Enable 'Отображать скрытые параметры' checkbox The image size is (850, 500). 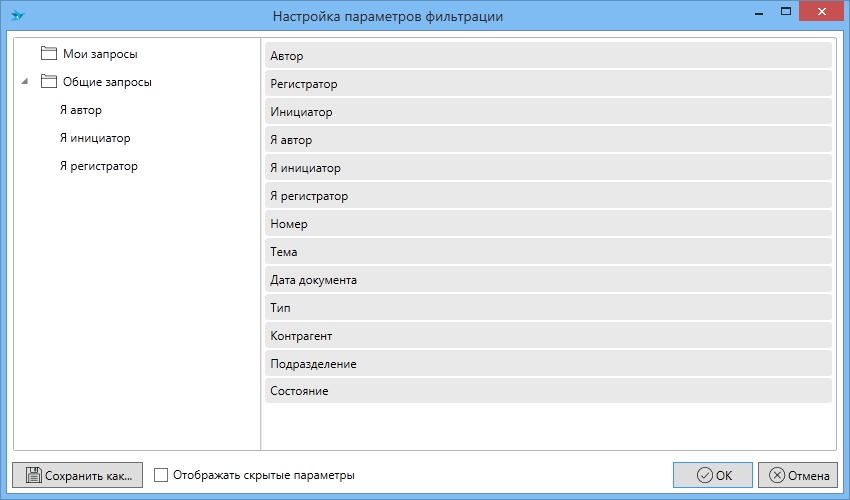click(162, 476)
